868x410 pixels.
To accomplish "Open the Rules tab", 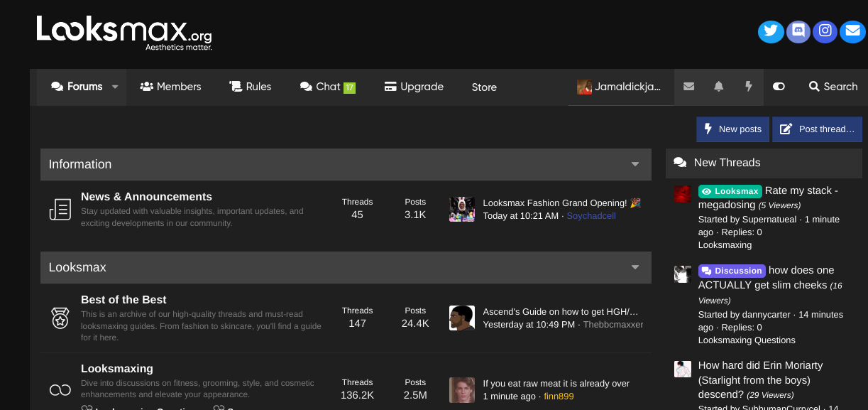I will click(x=250, y=87).
